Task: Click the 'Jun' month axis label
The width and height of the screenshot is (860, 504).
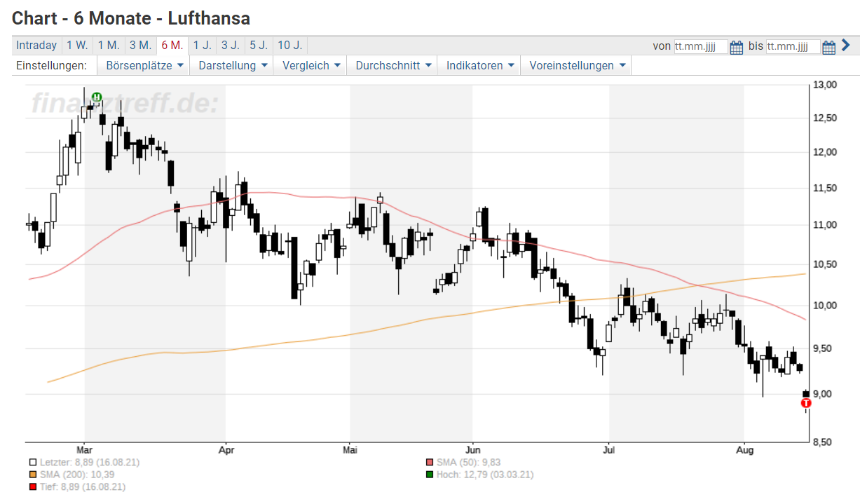Action: [x=472, y=450]
